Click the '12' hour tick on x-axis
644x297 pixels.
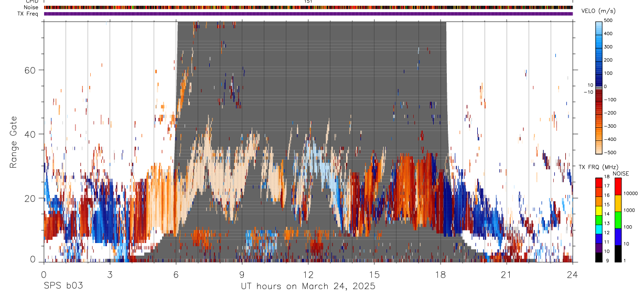(308, 274)
